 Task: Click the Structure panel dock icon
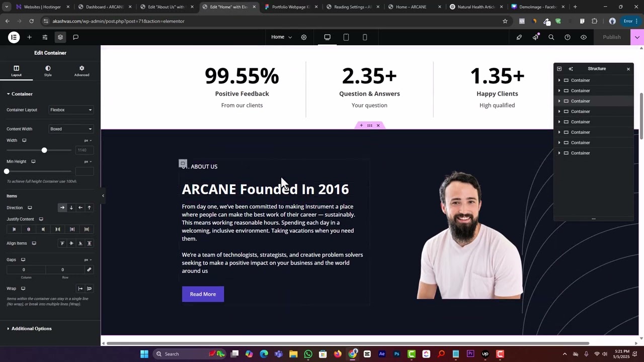(559, 69)
